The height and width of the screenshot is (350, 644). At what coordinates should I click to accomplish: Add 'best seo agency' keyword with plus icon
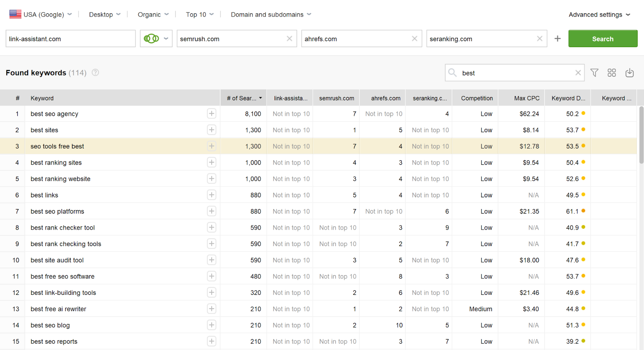[211, 114]
